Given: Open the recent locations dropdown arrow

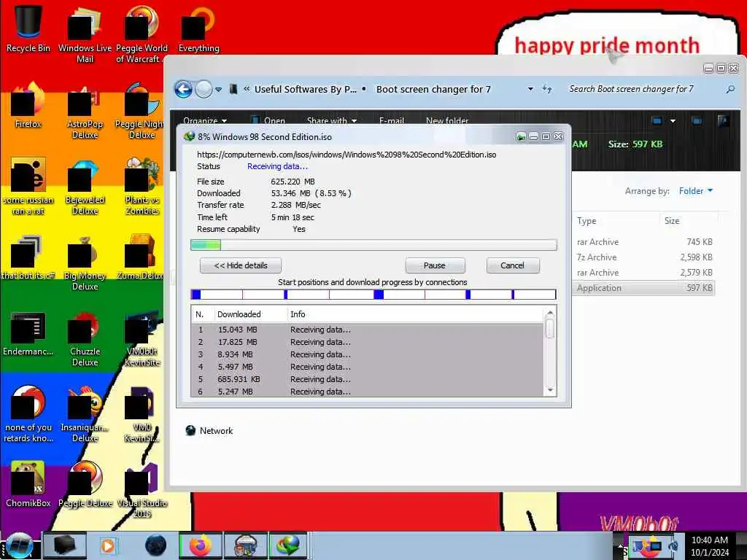Looking at the screenshot, I should 218,90.
